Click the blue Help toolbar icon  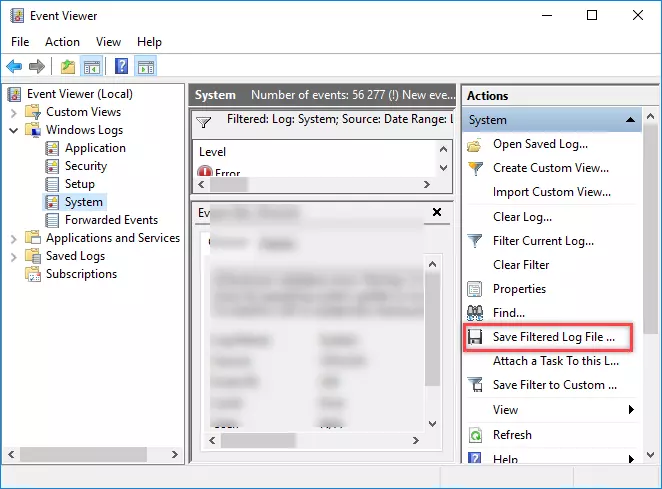(120, 67)
